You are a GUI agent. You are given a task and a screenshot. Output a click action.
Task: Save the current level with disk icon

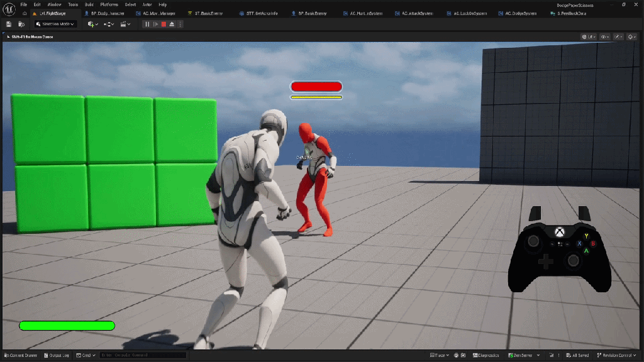pos(9,24)
